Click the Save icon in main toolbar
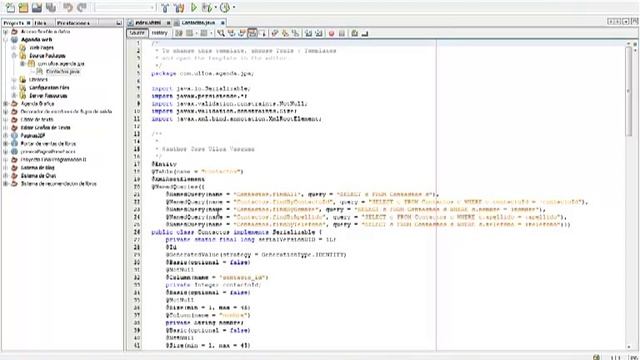 click(37, 7)
